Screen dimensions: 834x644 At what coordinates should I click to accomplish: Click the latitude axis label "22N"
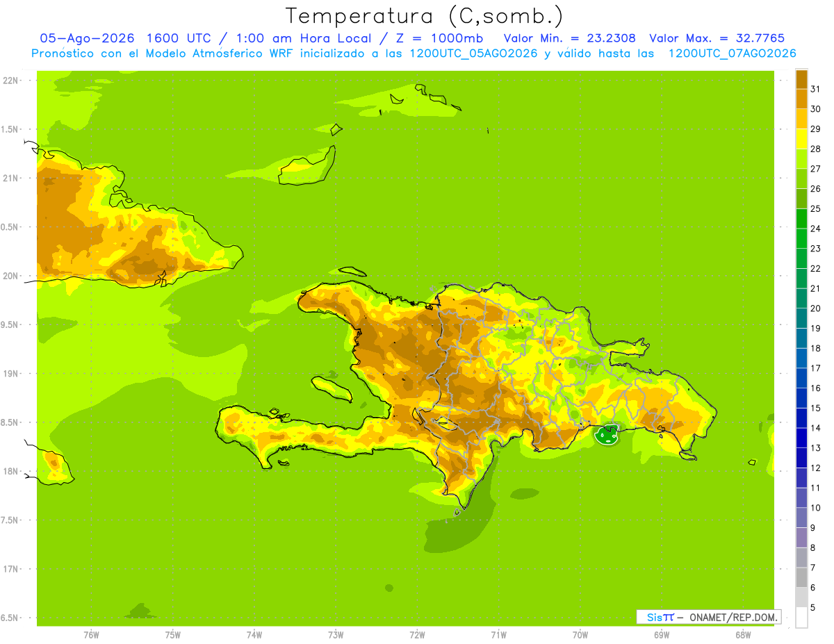tap(10, 81)
